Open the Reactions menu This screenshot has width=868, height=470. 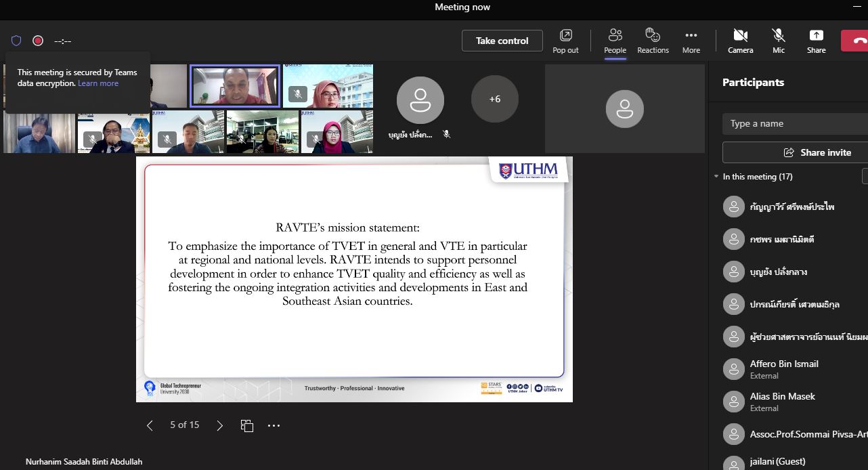coord(653,41)
